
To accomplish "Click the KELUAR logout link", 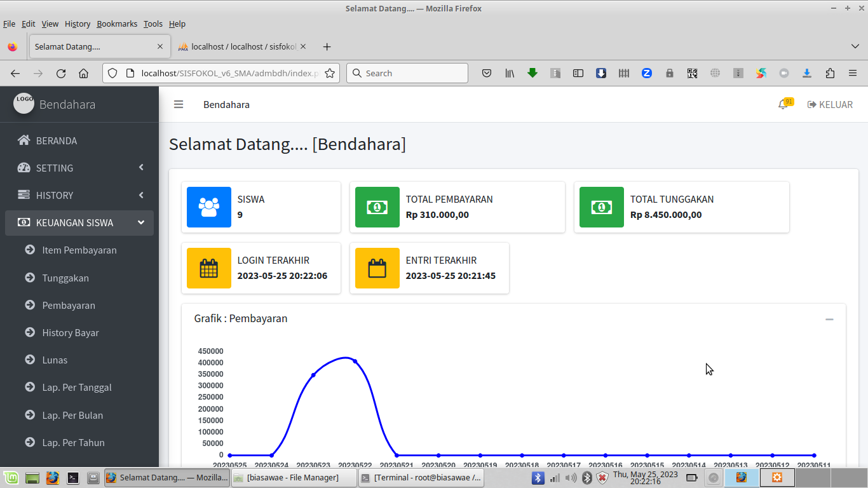I will point(830,104).
